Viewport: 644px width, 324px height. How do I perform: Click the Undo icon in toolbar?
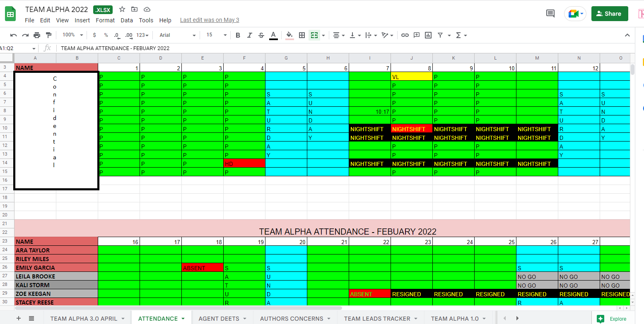point(14,35)
